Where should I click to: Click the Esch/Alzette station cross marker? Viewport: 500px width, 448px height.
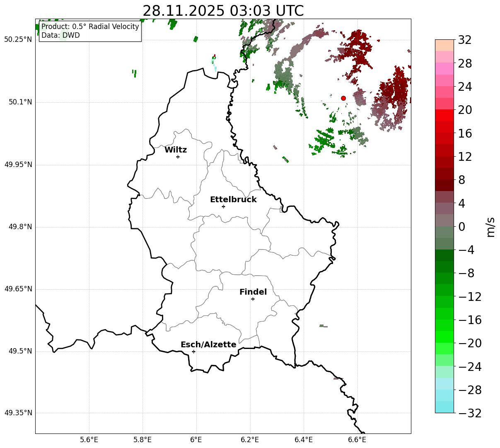pos(193,351)
